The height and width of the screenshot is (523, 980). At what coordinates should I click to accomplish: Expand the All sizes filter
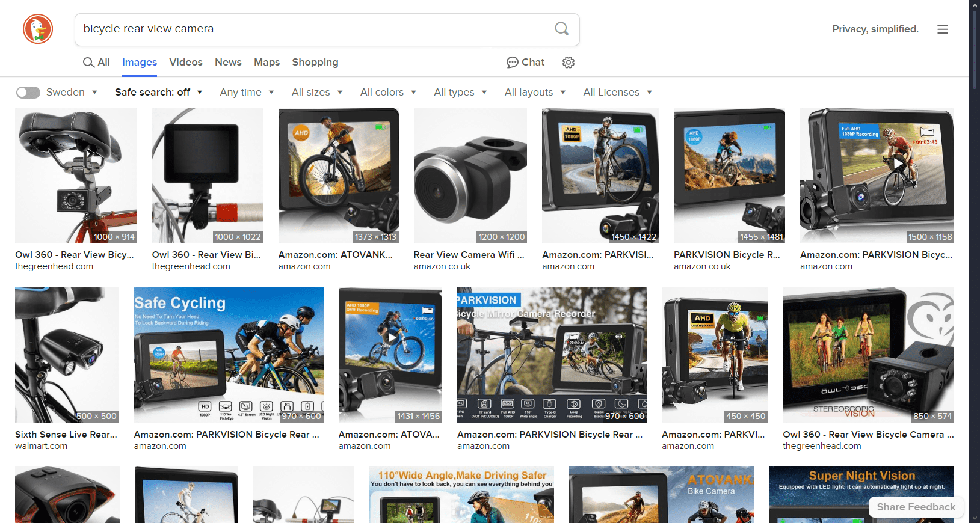click(x=317, y=92)
